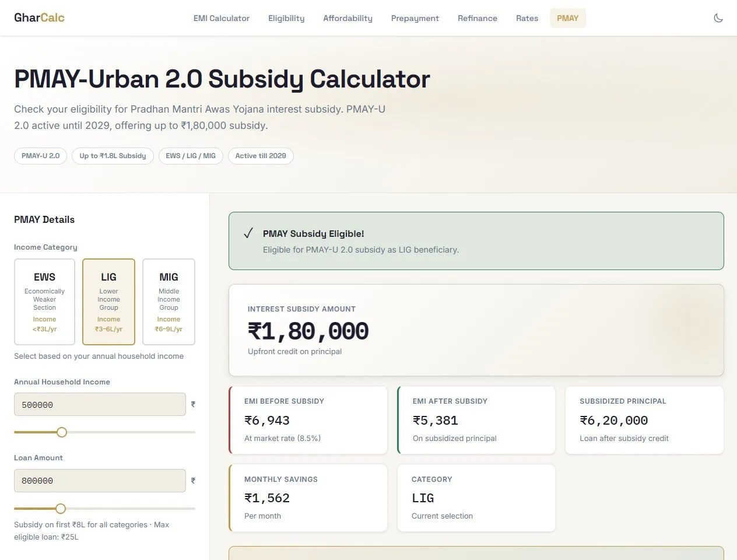Click the Subsidized Principal card
Image resolution: width=737 pixels, height=560 pixels.
[644, 420]
